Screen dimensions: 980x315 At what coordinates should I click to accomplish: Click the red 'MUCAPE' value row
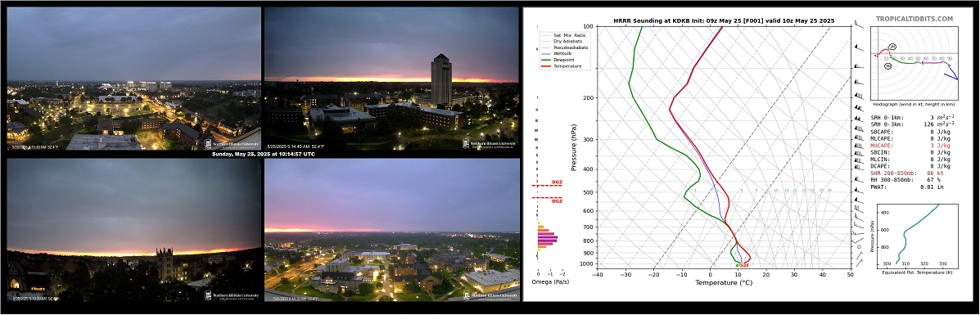point(910,146)
